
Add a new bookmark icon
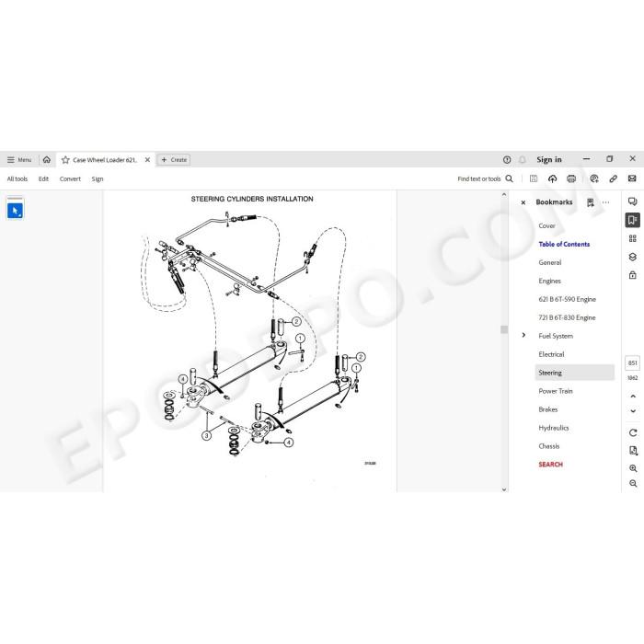coord(591,202)
